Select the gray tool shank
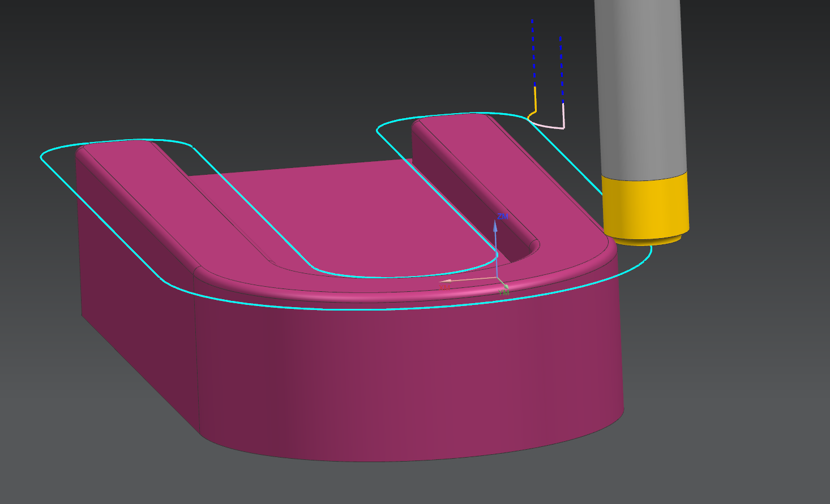The width and height of the screenshot is (830, 504). point(639,85)
